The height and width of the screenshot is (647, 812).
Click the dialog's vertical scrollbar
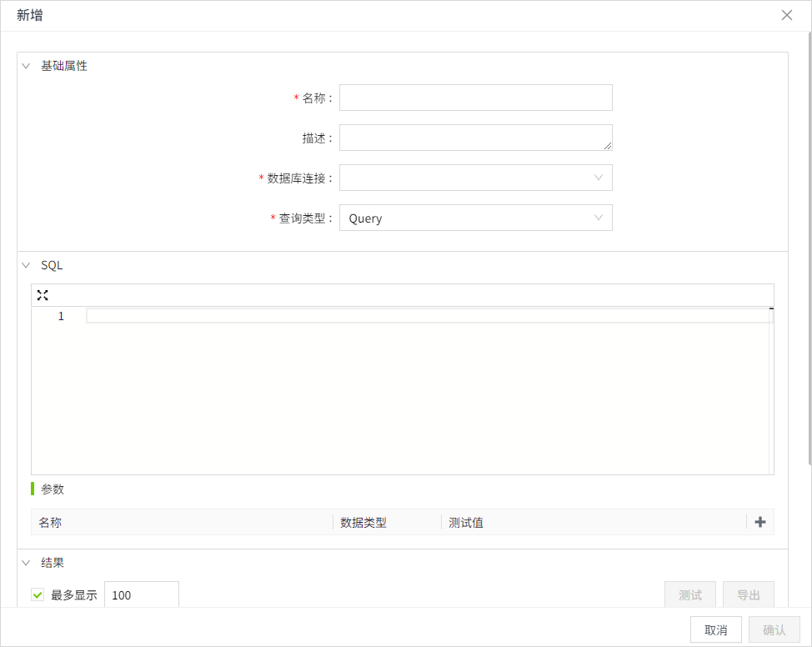(809, 248)
